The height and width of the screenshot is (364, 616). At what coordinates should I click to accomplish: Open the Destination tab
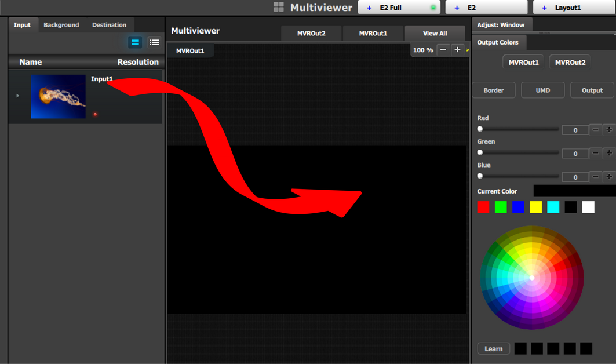[109, 25]
